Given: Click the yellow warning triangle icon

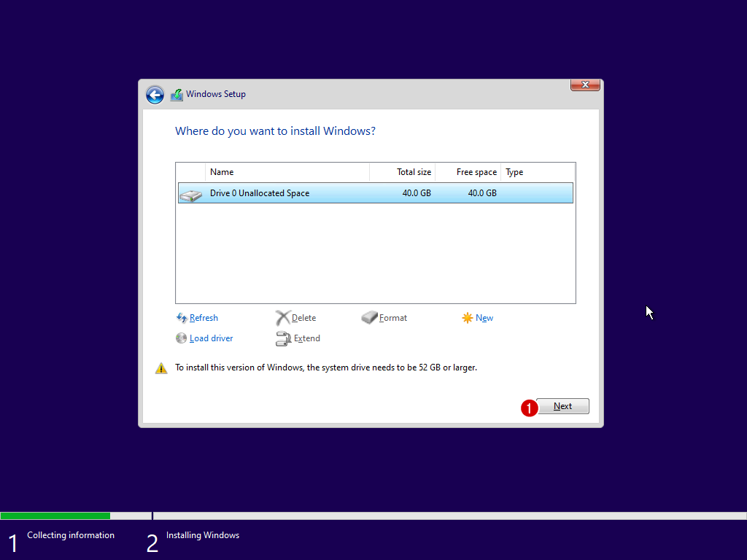Looking at the screenshot, I should tap(161, 368).
